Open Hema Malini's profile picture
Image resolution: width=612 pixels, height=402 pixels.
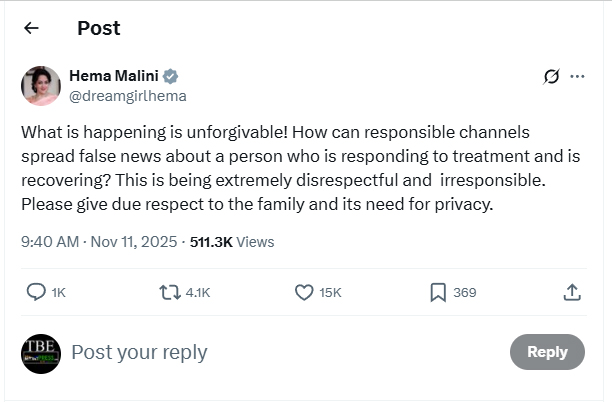pyautogui.click(x=41, y=86)
